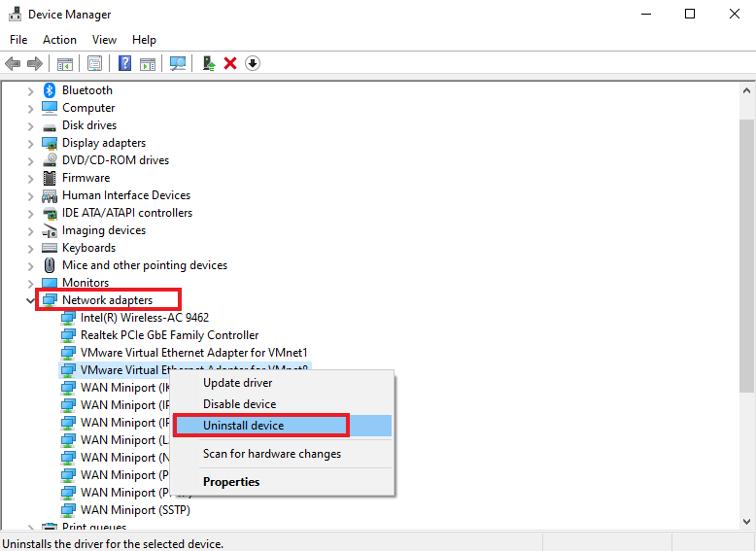Select the WAN Miniport (SSTP) entry
This screenshot has width=756, height=551.
pyautogui.click(x=135, y=510)
